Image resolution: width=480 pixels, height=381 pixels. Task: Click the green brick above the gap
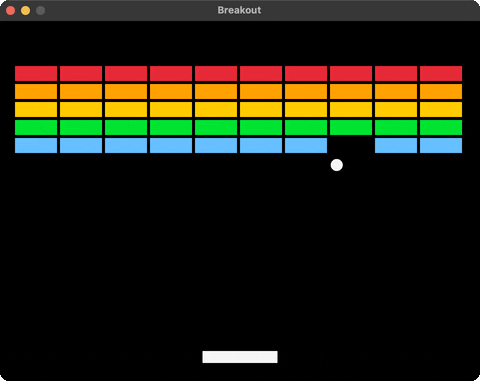coord(351,127)
